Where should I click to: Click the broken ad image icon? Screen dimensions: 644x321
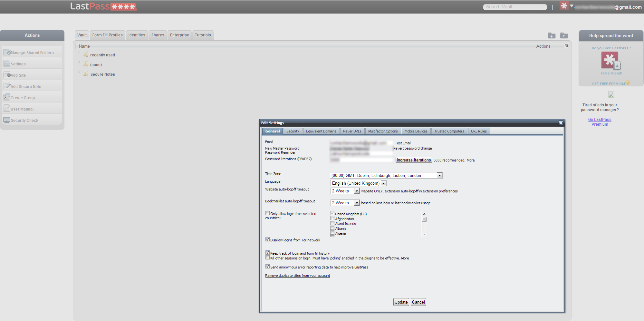611,94
